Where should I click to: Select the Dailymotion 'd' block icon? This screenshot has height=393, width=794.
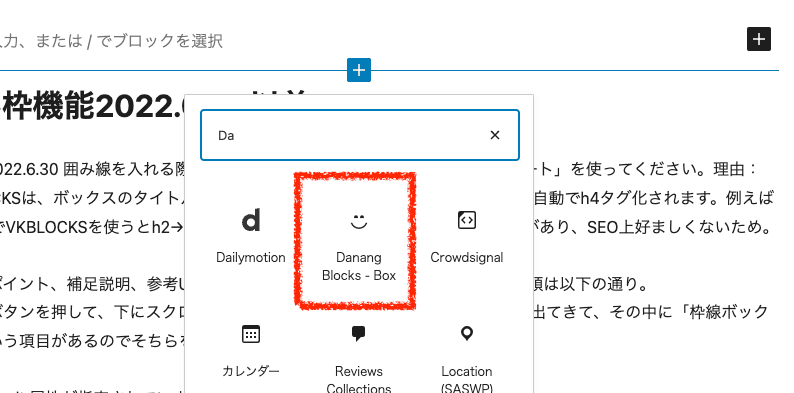[251, 221]
